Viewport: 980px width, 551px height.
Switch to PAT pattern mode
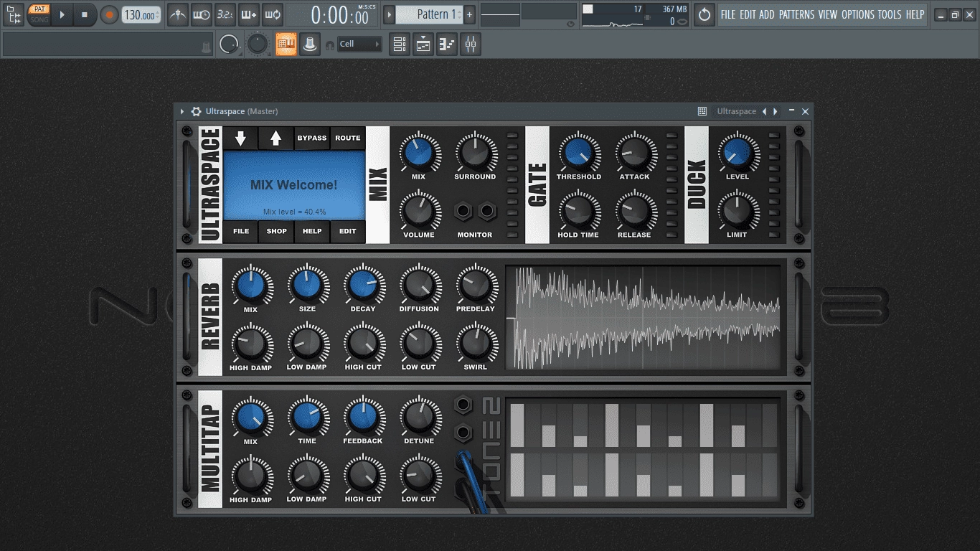(x=39, y=9)
